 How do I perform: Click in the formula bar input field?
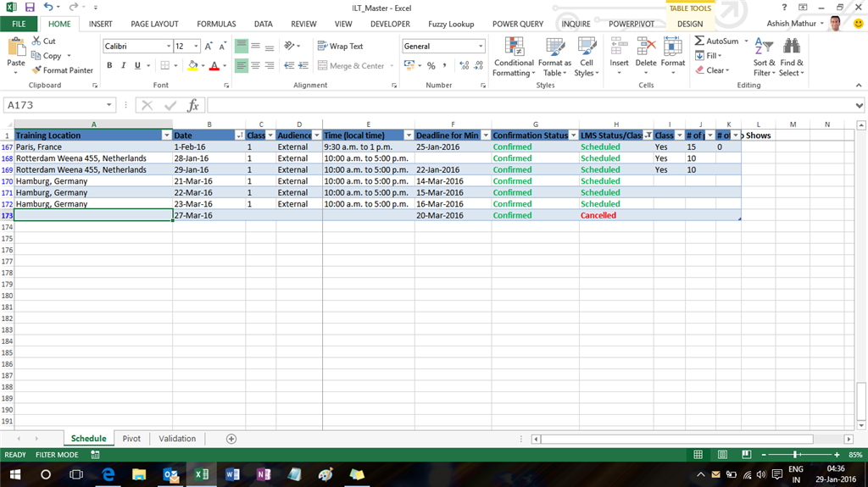tap(531, 105)
